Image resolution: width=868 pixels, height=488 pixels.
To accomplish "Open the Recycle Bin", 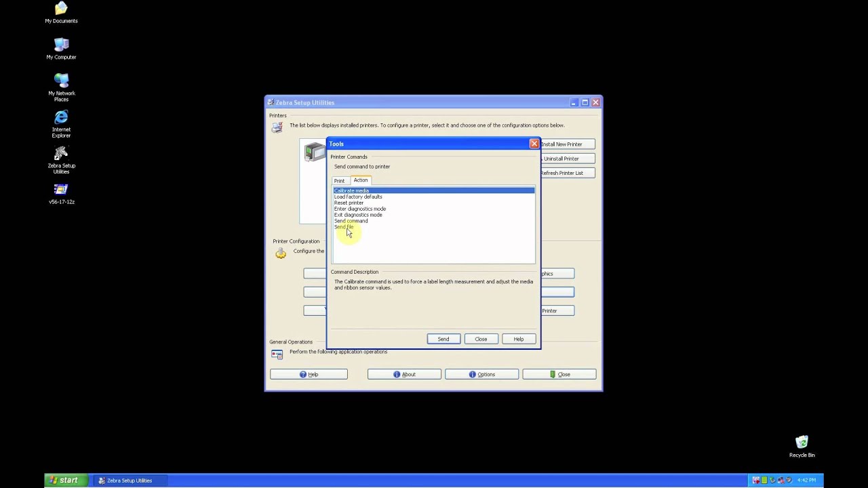I will pyautogui.click(x=802, y=447).
